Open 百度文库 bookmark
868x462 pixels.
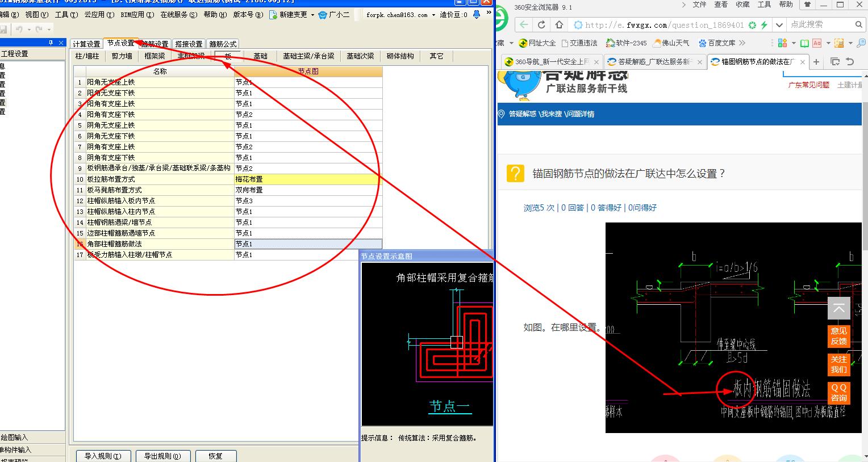click(717, 43)
